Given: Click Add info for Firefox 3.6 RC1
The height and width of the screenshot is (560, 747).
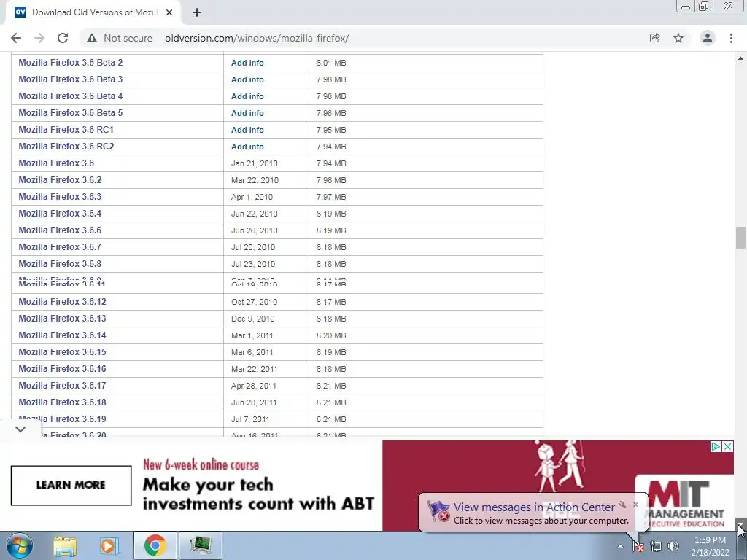Looking at the screenshot, I should pos(247,130).
